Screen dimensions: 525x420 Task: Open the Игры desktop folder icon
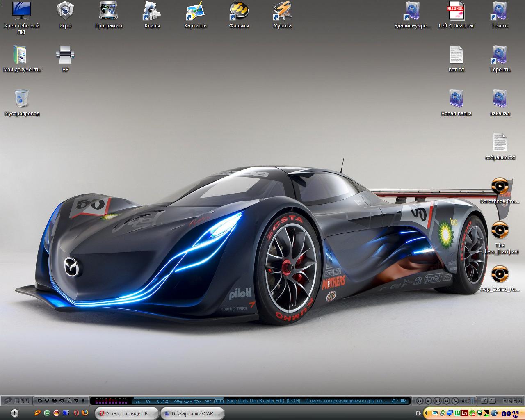(65, 11)
